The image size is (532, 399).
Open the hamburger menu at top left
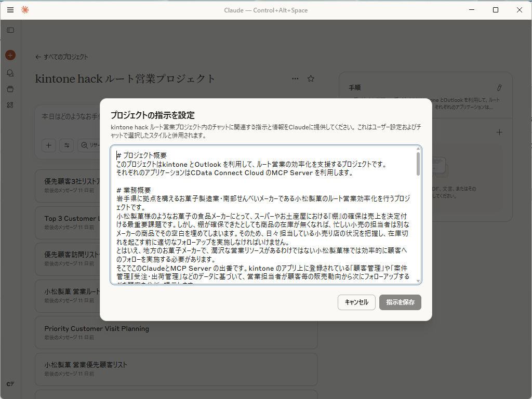point(10,10)
